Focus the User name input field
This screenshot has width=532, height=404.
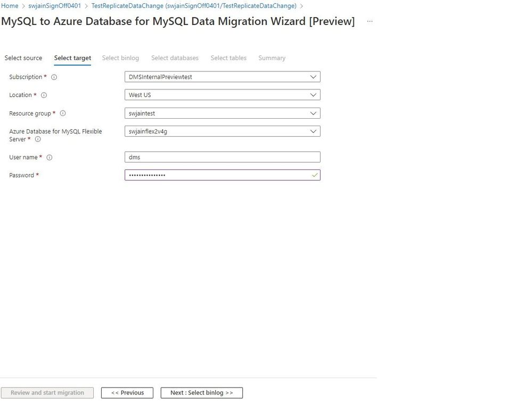click(x=222, y=157)
